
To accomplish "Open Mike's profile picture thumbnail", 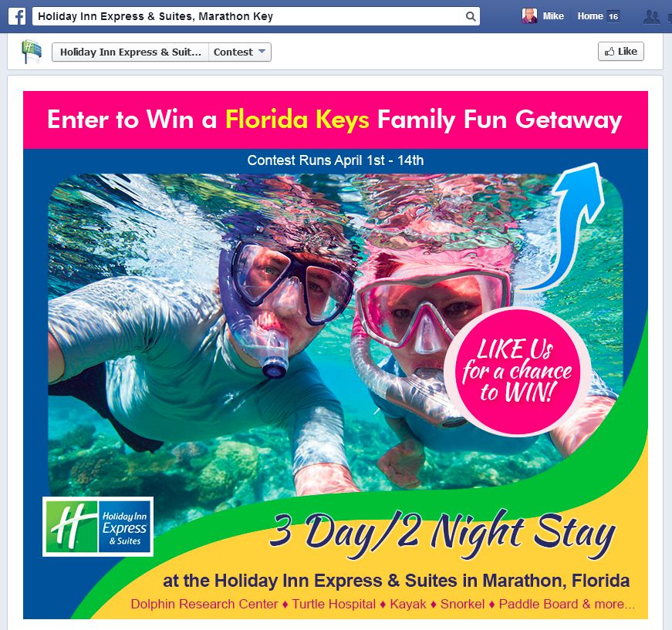I will (x=529, y=16).
